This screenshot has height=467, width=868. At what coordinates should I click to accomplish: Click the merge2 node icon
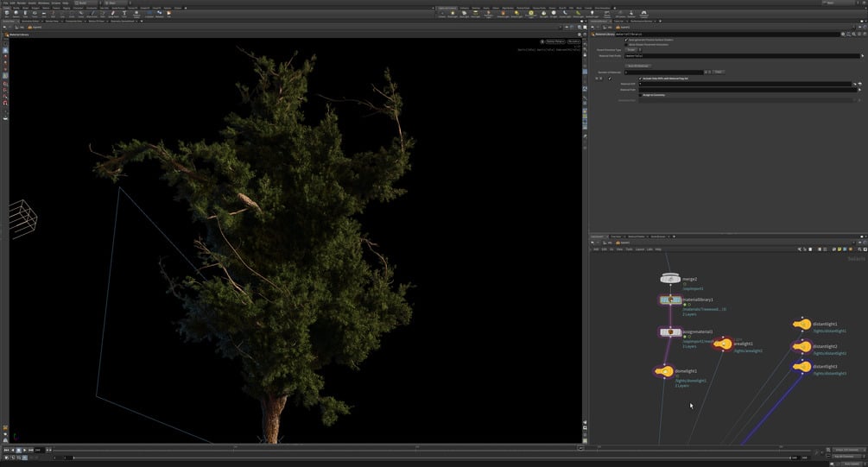tap(670, 279)
